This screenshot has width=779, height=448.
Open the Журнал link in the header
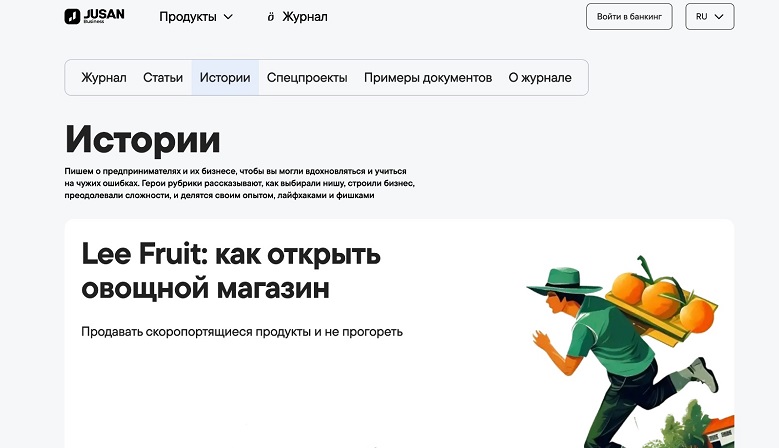tap(305, 17)
